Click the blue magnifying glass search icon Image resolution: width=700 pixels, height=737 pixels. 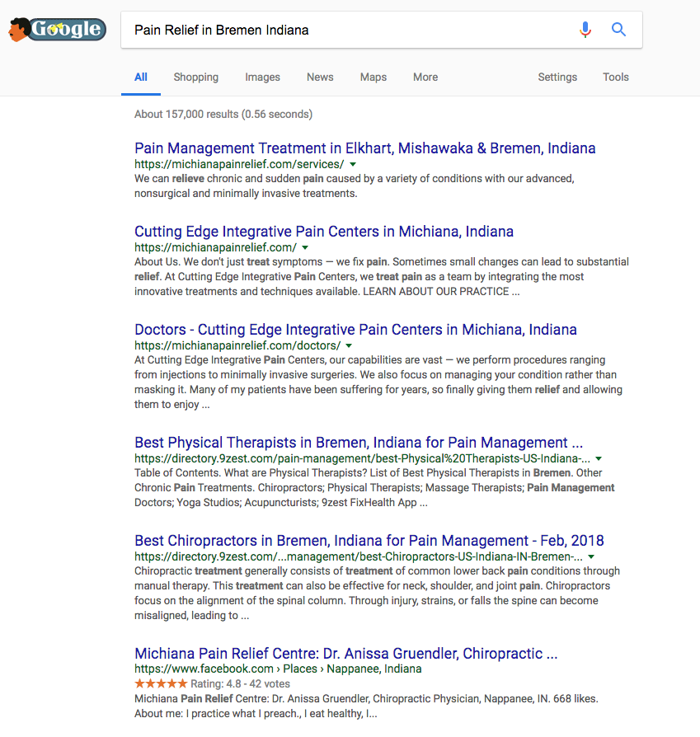pyautogui.click(x=618, y=30)
